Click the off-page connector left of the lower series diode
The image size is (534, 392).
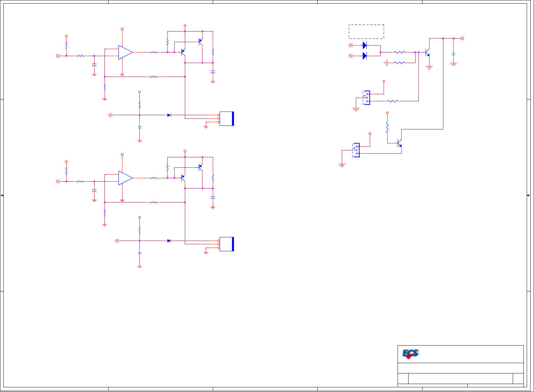(x=117, y=241)
